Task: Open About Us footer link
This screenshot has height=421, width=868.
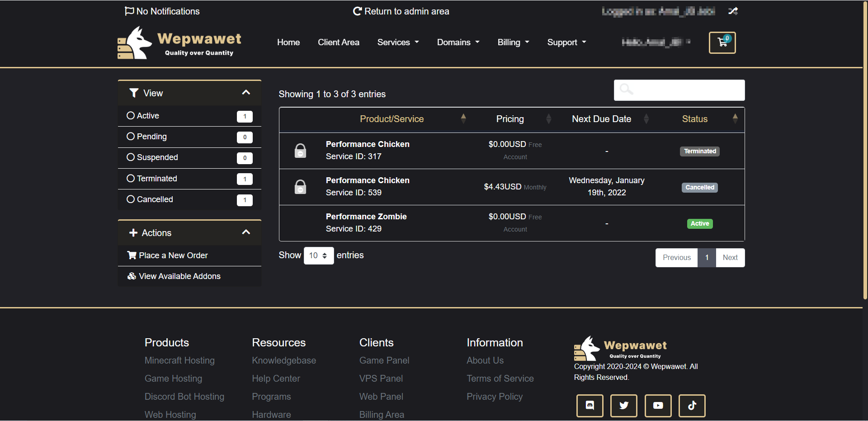Action: point(485,360)
